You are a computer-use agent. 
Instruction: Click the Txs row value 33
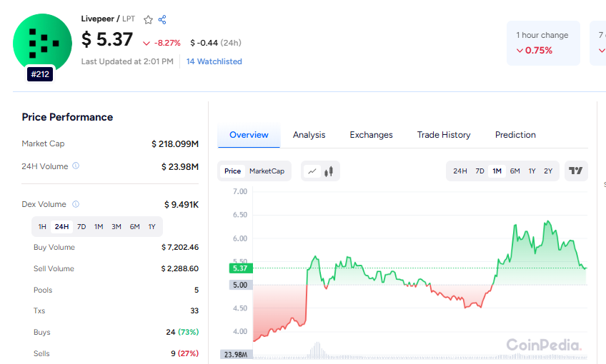(x=194, y=310)
